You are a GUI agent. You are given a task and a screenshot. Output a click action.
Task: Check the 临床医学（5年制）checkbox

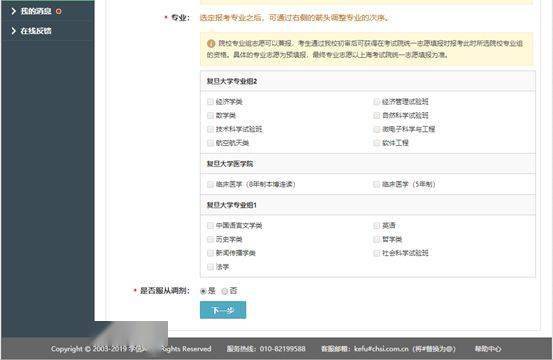tap(376, 184)
